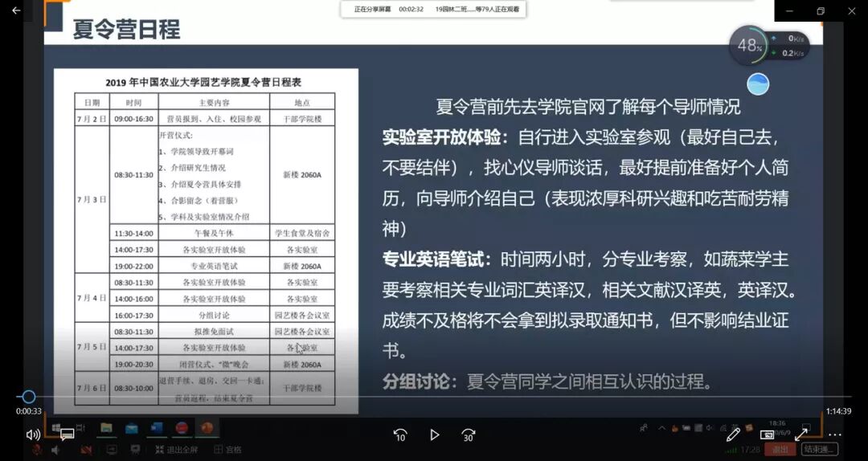Viewport: 868px width, 461px height.
Task: Click the 7月6日 date cell
Action: click(x=92, y=388)
